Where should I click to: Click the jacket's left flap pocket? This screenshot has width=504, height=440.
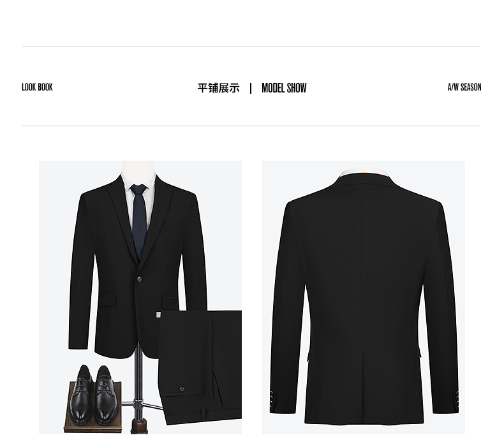pyautogui.click(x=107, y=299)
